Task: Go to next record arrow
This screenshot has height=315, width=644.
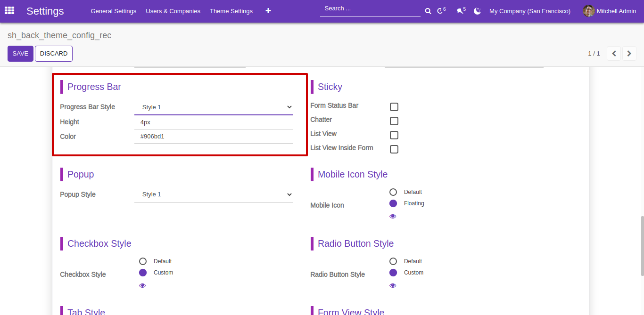Action: [629, 54]
